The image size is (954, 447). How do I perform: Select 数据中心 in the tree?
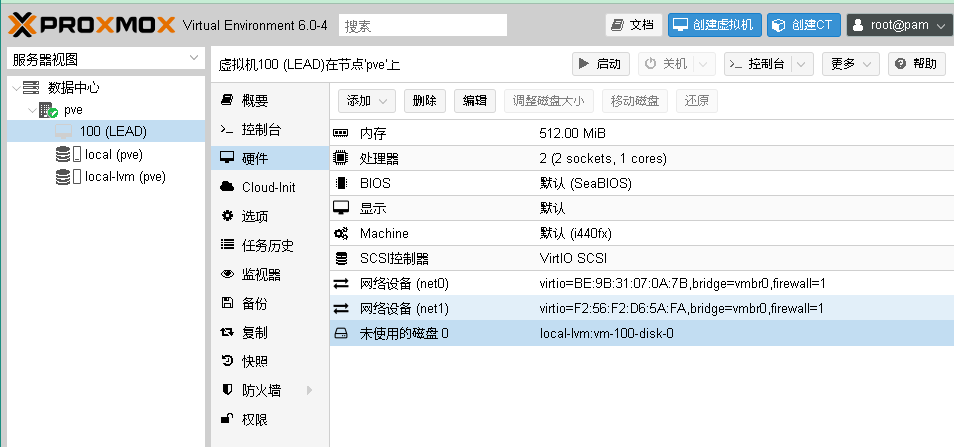(73, 88)
